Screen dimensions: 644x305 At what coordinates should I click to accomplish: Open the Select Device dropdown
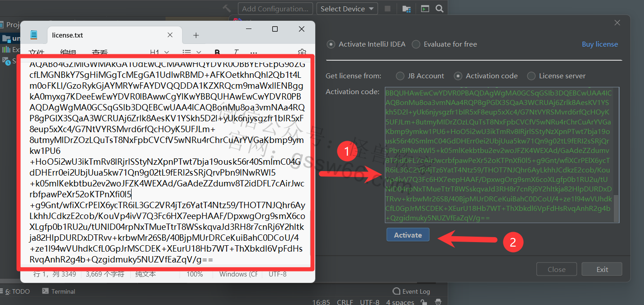tap(347, 9)
